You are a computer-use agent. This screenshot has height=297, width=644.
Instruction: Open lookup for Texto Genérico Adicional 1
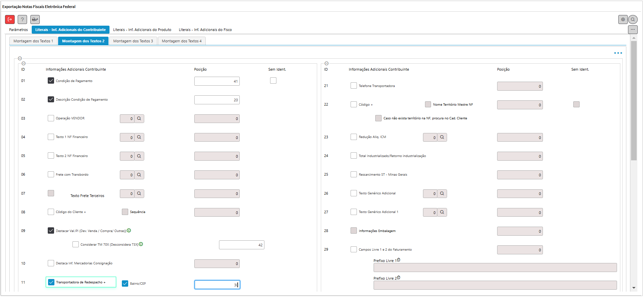coord(442,212)
